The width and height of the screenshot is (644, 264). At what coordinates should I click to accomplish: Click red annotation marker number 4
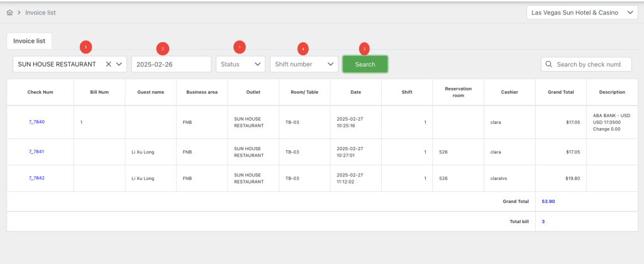tap(303, 48)
